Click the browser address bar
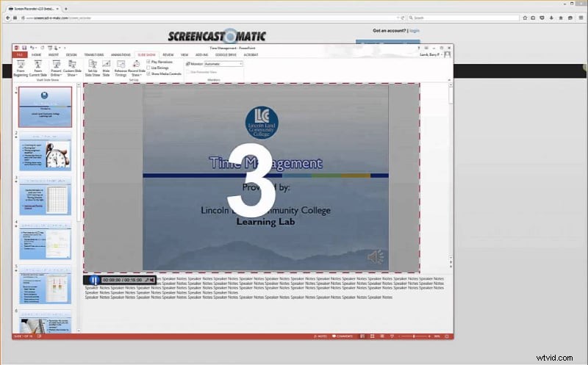The width and height of the screenshot is (588, 365). click(210, 18)
